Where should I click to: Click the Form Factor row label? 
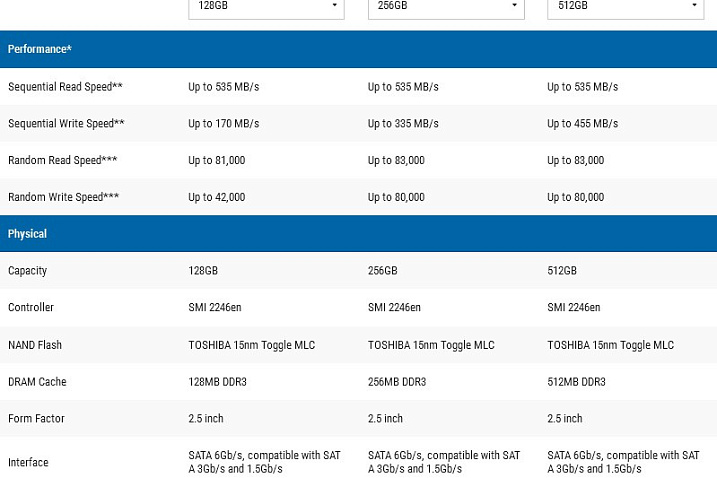point(36,419)
